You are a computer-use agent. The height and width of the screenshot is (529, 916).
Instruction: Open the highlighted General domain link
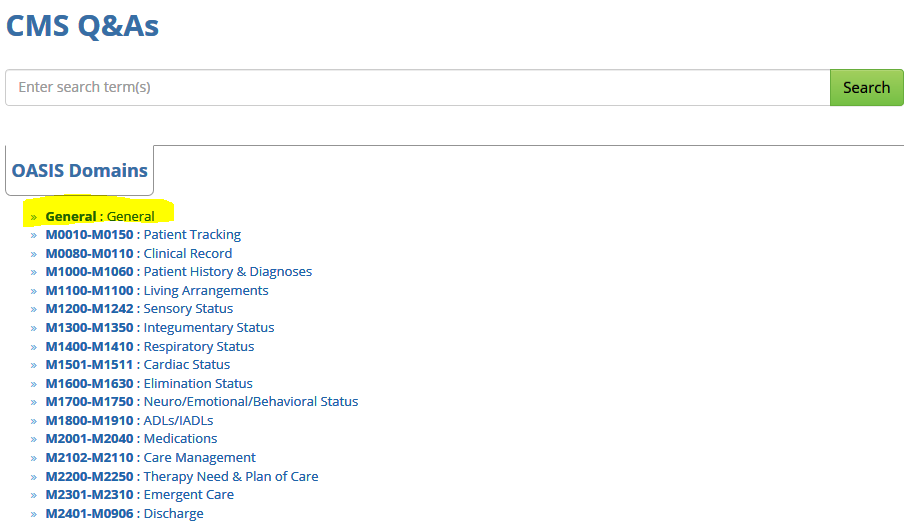pos(100,216)
